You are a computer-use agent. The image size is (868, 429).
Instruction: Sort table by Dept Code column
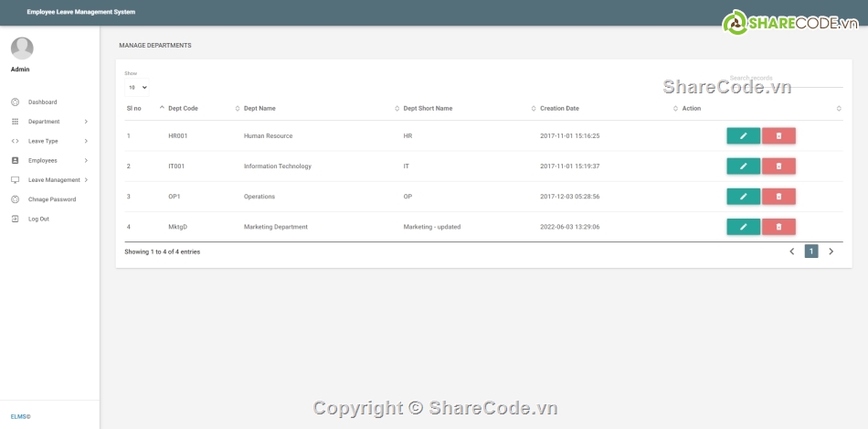(183, 108)
